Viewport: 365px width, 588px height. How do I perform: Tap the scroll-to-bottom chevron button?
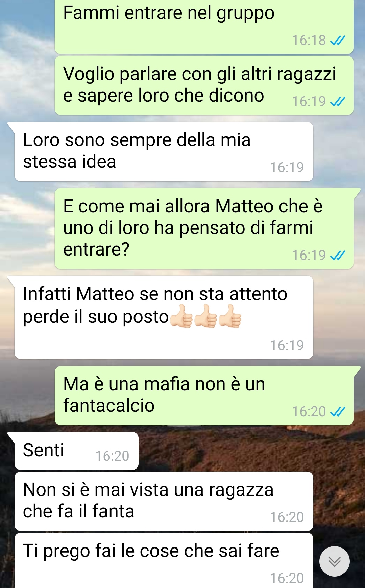point(334,561)
